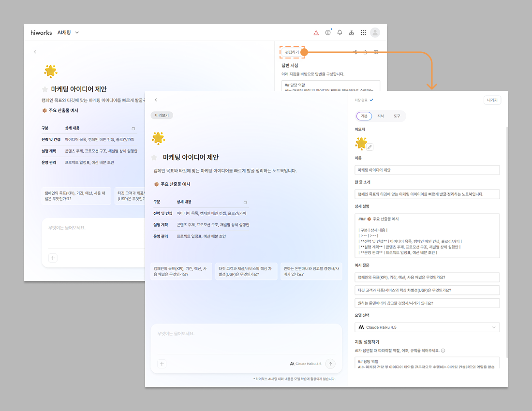
Task: Open the organization chart icon
Action: tap(352, 33)
